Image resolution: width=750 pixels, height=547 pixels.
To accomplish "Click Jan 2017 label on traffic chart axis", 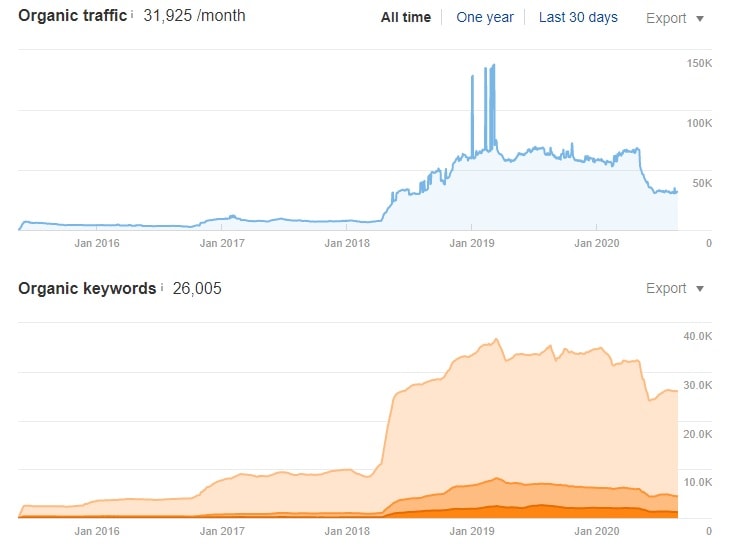I will 222,243.
